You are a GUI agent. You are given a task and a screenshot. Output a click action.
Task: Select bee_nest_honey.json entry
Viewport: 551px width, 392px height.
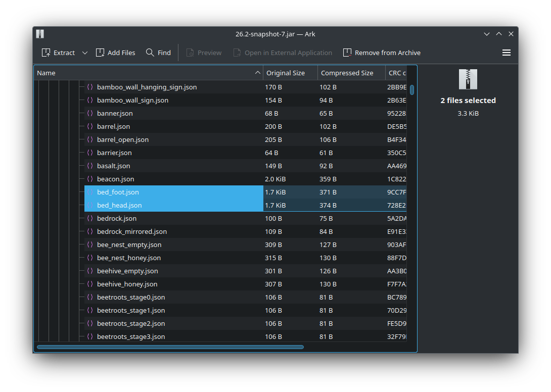[128, 258]
